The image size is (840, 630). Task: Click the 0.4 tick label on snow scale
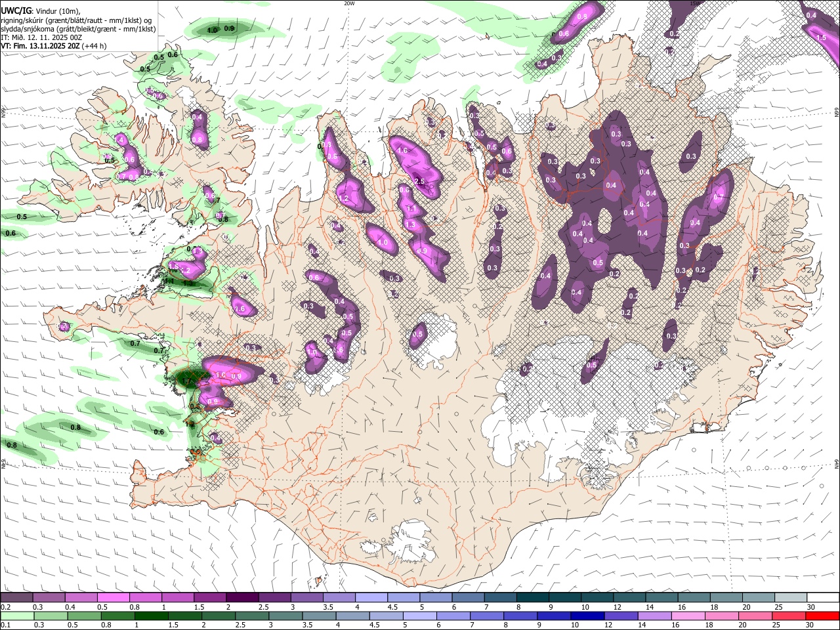[x=70, y=607]
